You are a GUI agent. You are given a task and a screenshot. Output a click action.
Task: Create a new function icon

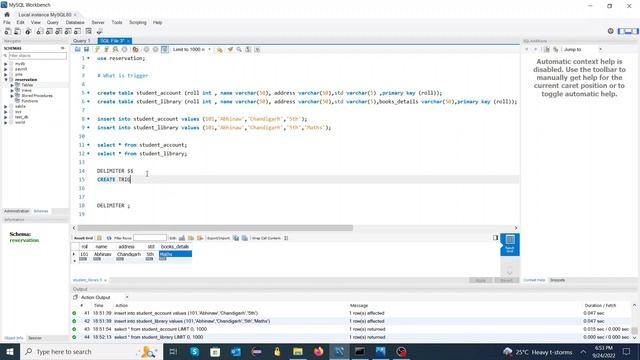pyautogui.click(x=77, y=31)
